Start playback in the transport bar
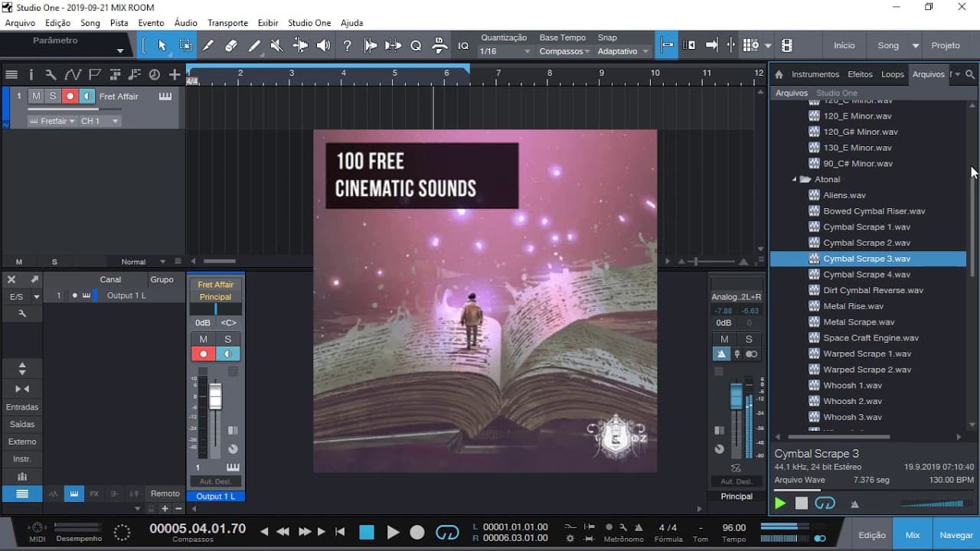The width and height of the screenshot is (980, 551). click(393, 532)
